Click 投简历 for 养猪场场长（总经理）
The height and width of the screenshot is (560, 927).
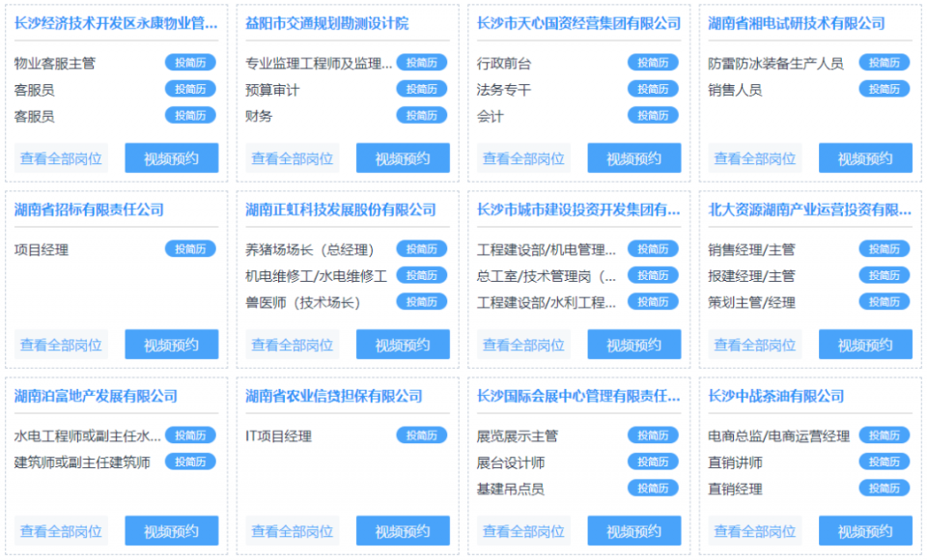pyautogui.click(x=422, y=249)
